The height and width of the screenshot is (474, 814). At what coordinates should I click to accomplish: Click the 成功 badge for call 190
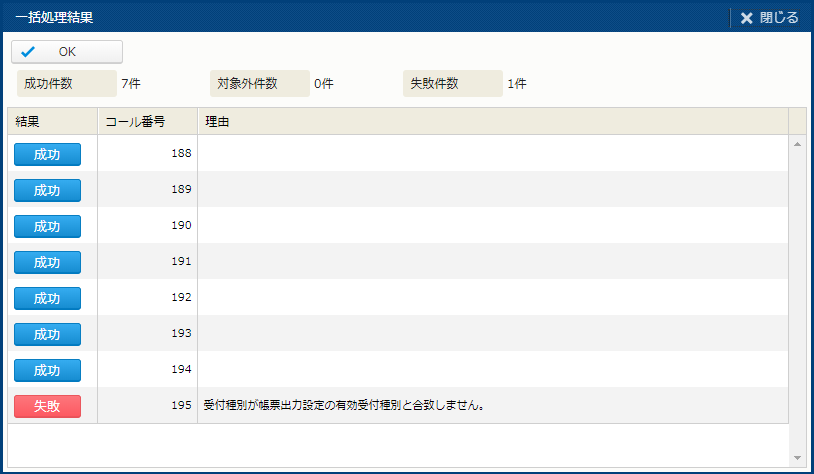[47, 226]
